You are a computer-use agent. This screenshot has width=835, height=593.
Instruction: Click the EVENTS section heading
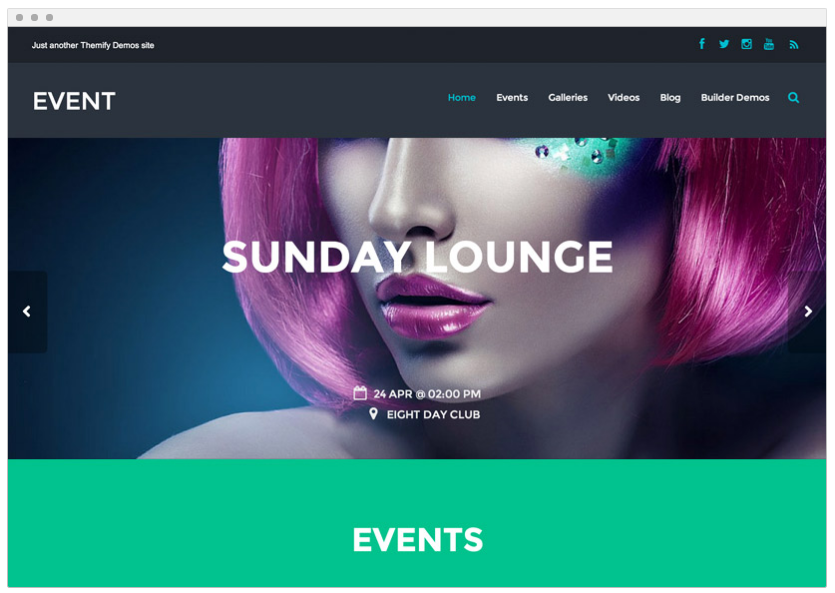coord(418,539)
